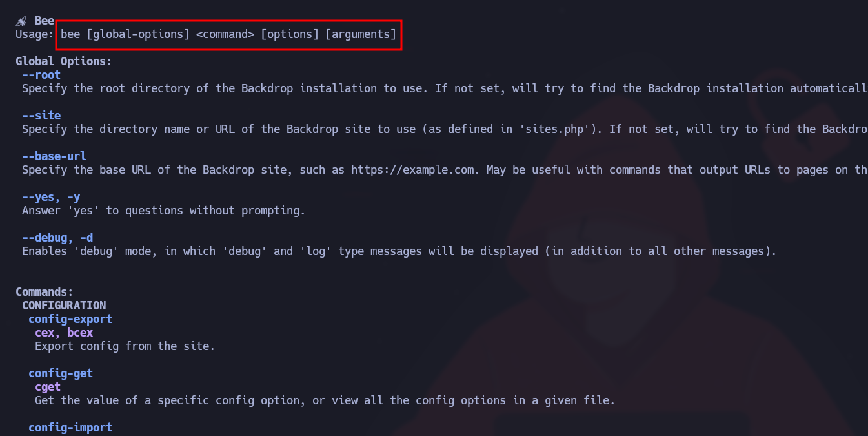The width and height of the screenshot is (868, 436).
Task: Click the cex, bcex aliases
Action: coord(64,333)
